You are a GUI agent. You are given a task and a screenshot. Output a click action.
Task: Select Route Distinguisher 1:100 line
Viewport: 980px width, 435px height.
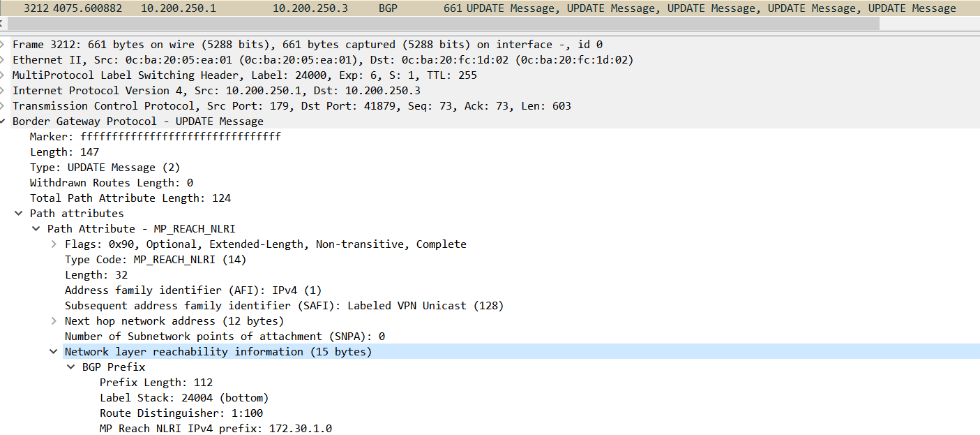pos(181,413)
